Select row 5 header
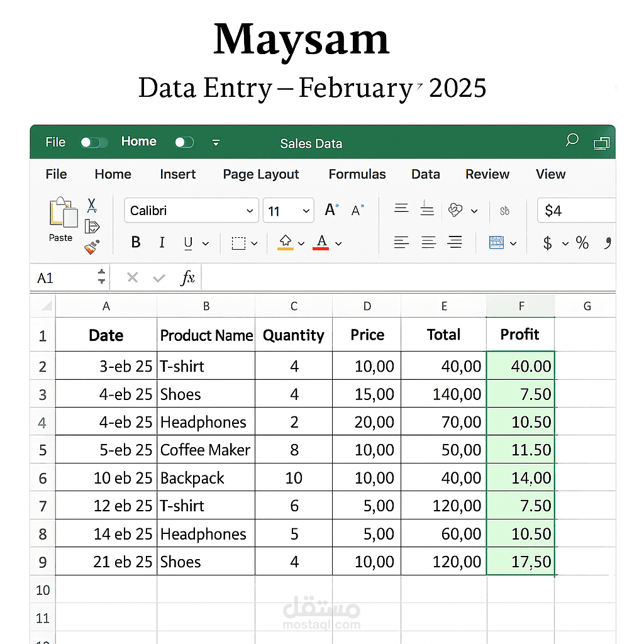 tap(43, 450)
